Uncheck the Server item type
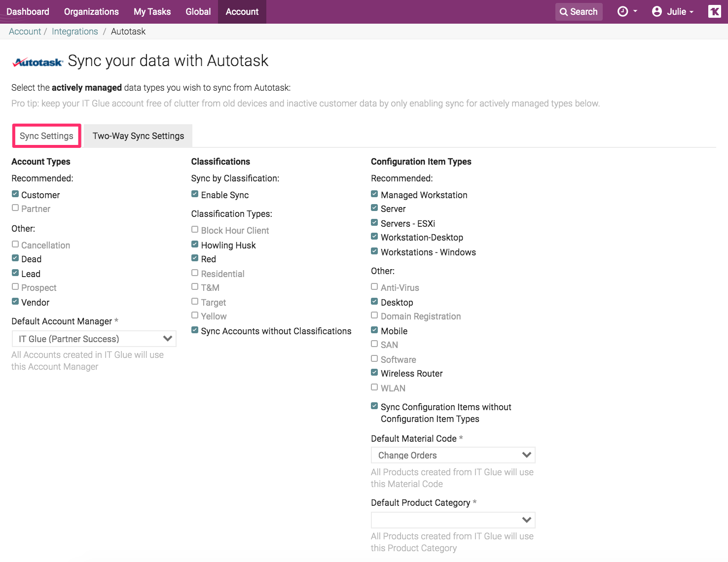 (374, 208)
